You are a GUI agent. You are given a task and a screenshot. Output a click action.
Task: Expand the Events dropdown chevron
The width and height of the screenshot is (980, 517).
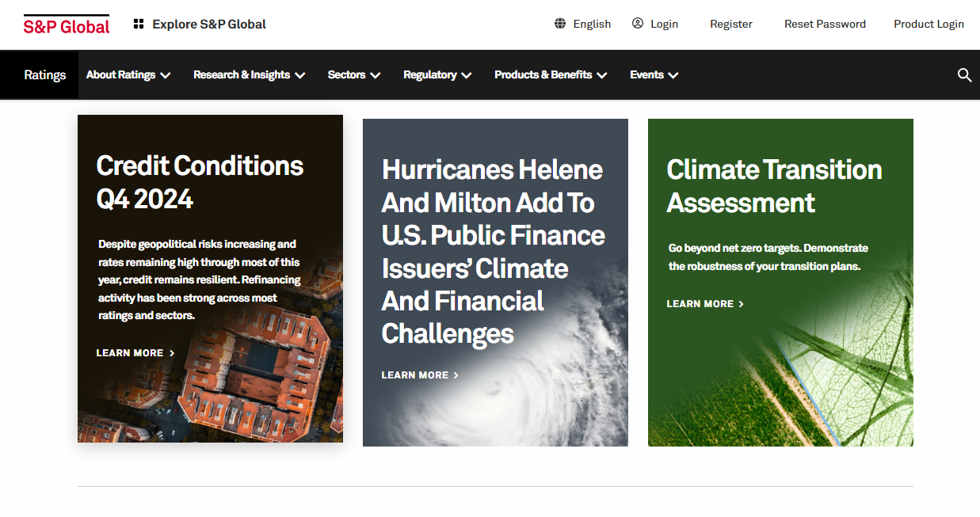point(673,75)
